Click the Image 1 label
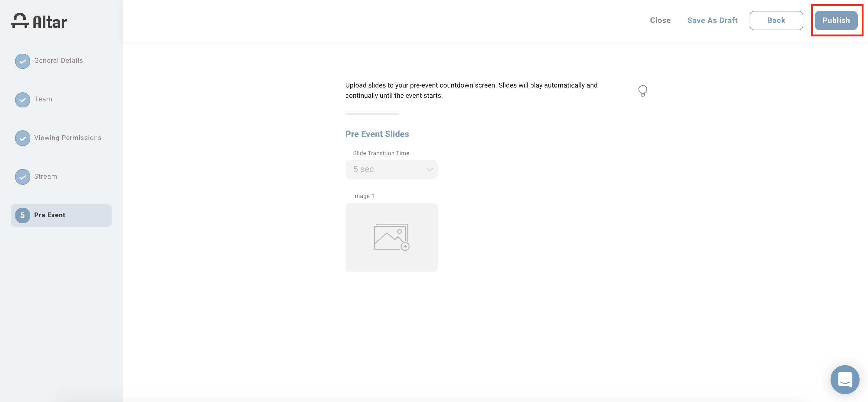Viewport: 868px width, 402px height. click(364, 196)
